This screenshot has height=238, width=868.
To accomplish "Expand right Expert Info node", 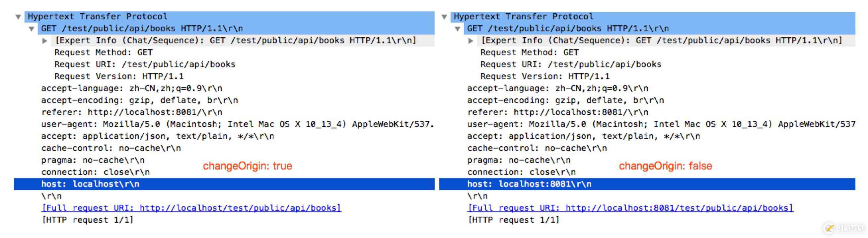I will click(471, 41).
